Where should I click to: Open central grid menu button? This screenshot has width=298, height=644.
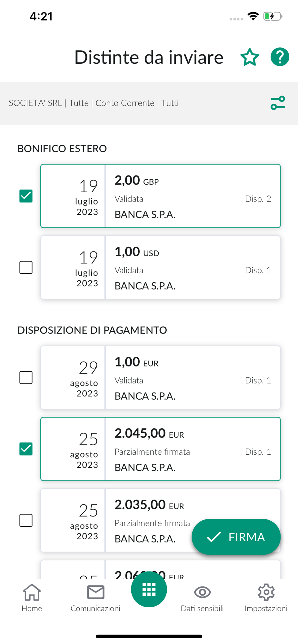pos(149,589)
